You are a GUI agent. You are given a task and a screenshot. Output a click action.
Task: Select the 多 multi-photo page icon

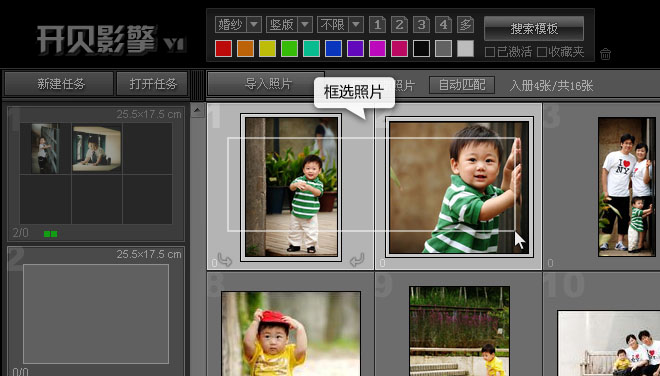(x=466, y=25)
